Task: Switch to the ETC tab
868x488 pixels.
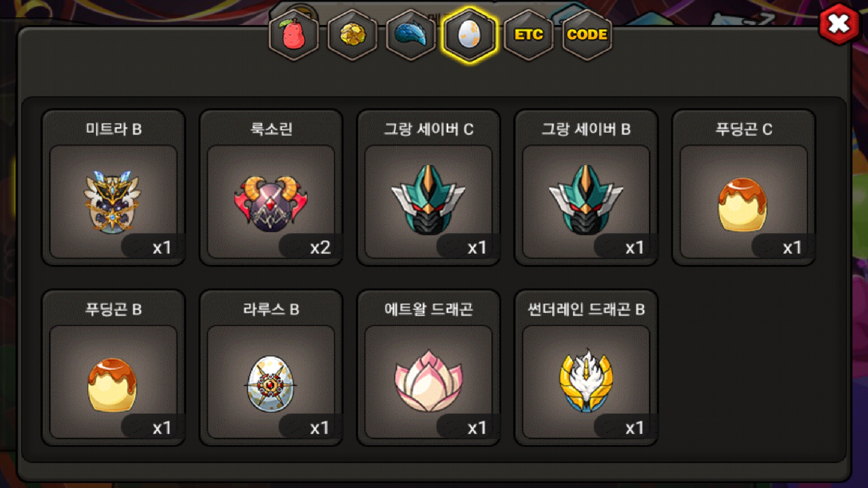Action: (x=528, y=35)
